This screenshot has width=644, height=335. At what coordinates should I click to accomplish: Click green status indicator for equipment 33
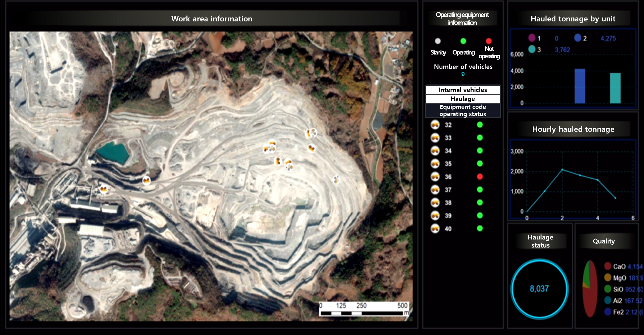pyautogui.click(x=480, y=138)
